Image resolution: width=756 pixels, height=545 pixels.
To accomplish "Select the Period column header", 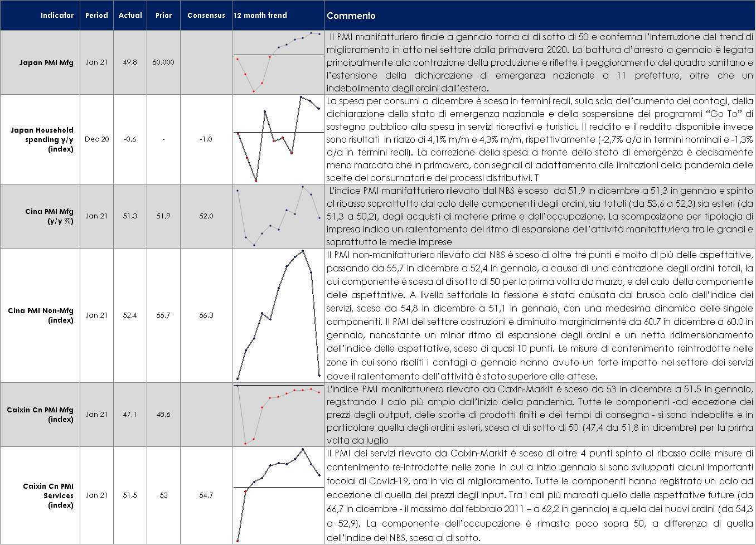I will point(96,16).
